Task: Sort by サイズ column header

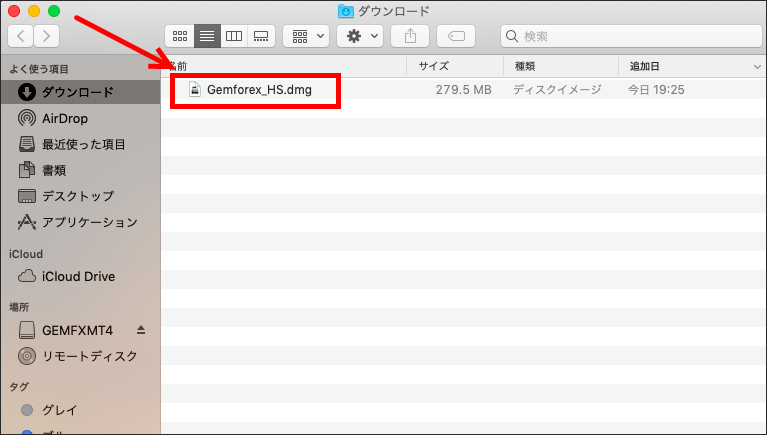Action: point(455,66)
